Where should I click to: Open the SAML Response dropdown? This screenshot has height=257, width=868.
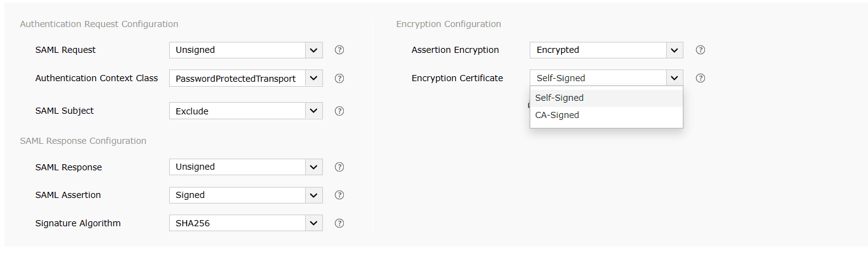pos(246,167)
